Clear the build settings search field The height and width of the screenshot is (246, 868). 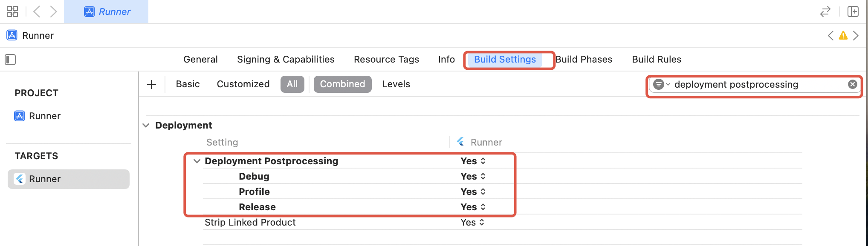coord(852,84)
